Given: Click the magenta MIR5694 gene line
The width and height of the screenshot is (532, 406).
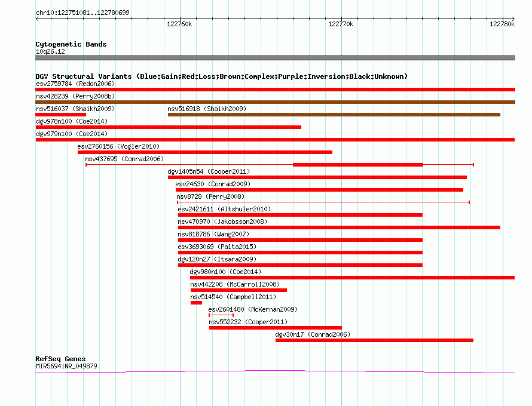Looking at the screenshot, I should (275, 372).
